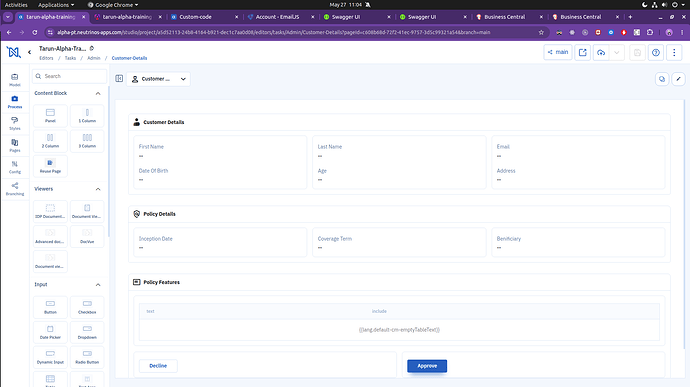The width and height of the screenshot is (690, 387).
Task: Open the Google Chrome app menu
Action: (x=113, y=5)
